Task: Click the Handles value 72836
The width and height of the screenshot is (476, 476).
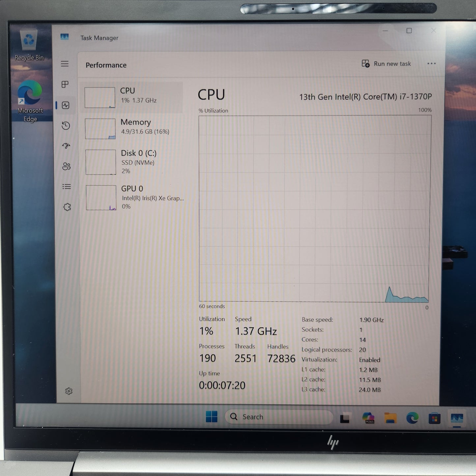Action: [281, 358]
